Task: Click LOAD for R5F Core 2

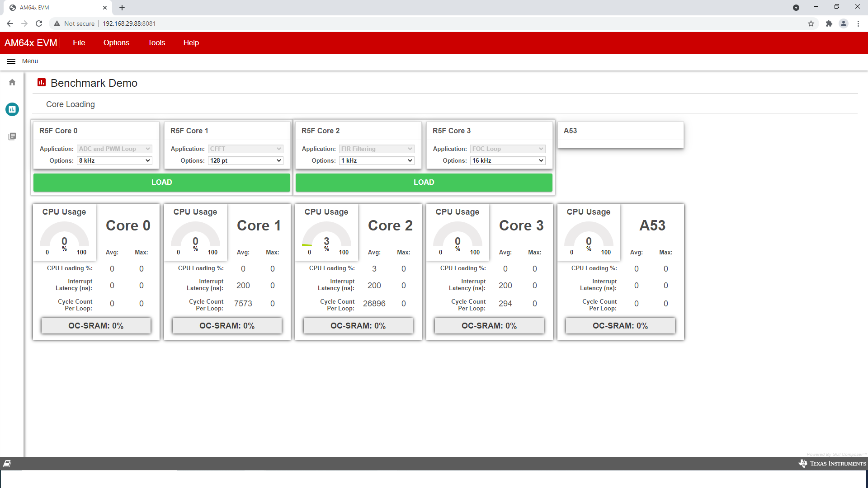Action: [x=424, y=182]
